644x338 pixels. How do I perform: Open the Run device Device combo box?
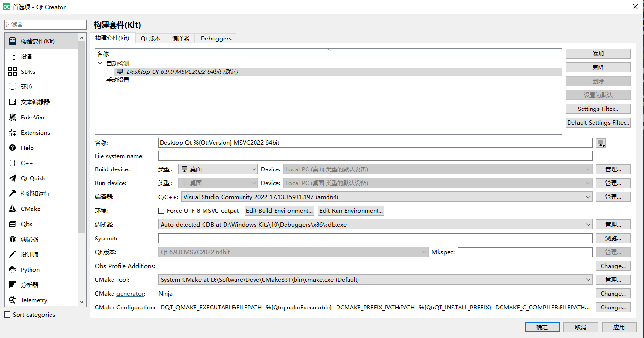pyautogui.click(x=438, y=183)
